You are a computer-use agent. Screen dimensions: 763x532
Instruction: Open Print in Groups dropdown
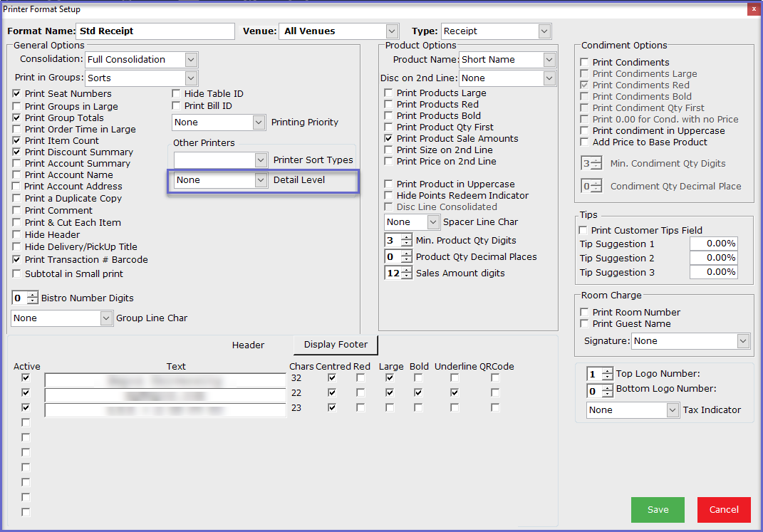[x=191, y=78]
